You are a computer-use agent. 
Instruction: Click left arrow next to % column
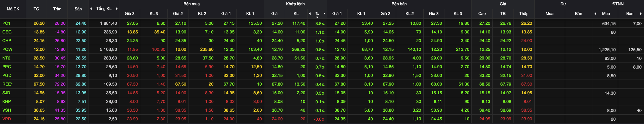(x=310, y=14)
